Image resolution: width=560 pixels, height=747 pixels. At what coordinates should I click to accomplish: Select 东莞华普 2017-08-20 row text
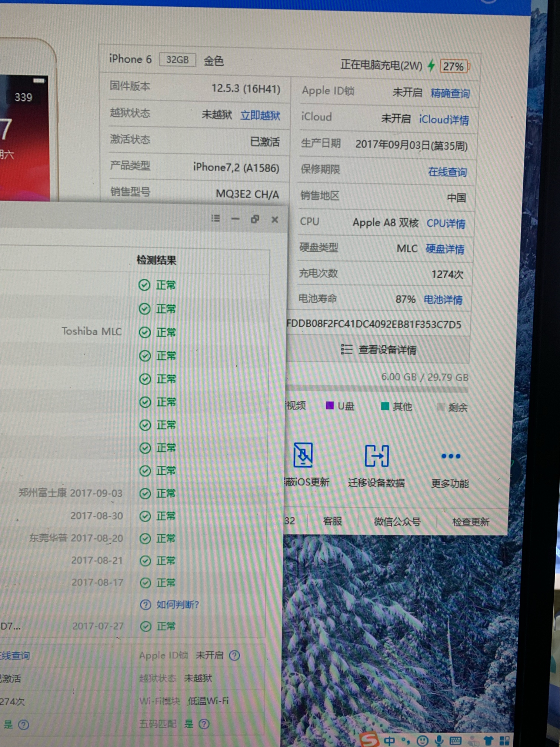coord(76,538)
